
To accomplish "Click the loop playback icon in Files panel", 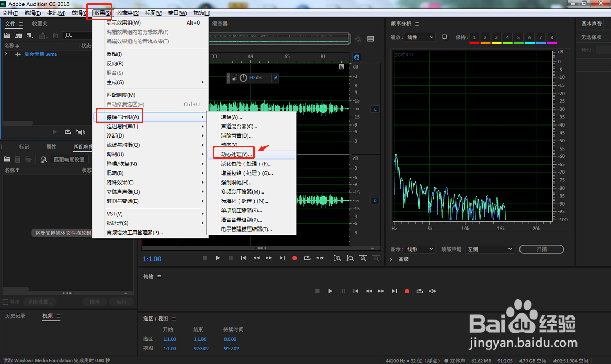I will (68, 132).
